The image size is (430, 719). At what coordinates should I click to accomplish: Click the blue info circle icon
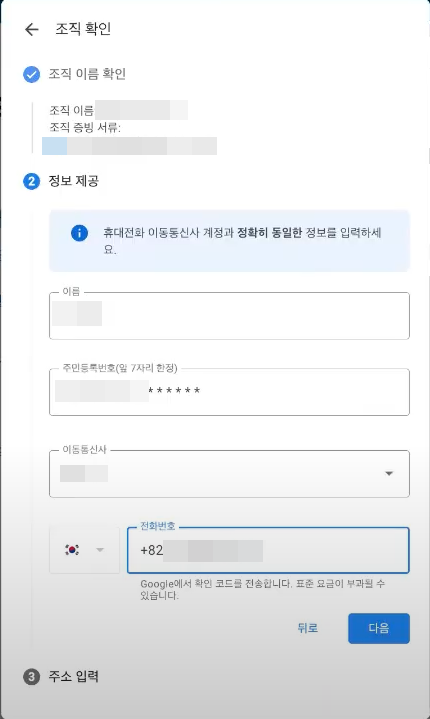(79, 233)
